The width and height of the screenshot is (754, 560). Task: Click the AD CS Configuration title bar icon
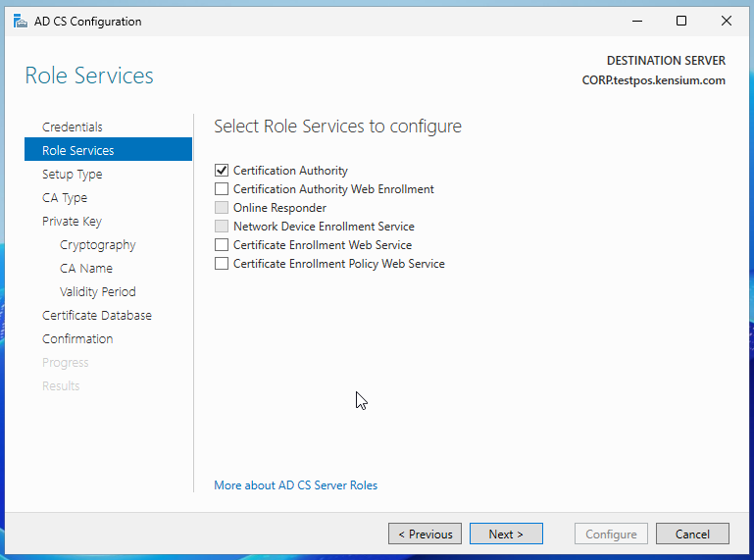coord(21,22)
